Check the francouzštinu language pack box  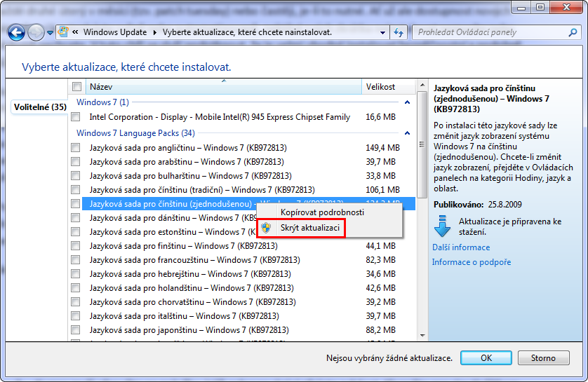76,259
